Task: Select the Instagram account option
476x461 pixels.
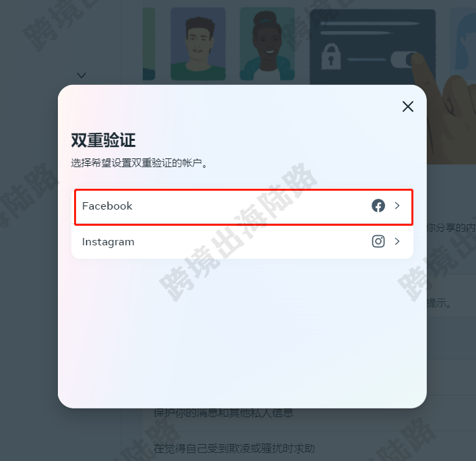Action: [x=242, y=242]
